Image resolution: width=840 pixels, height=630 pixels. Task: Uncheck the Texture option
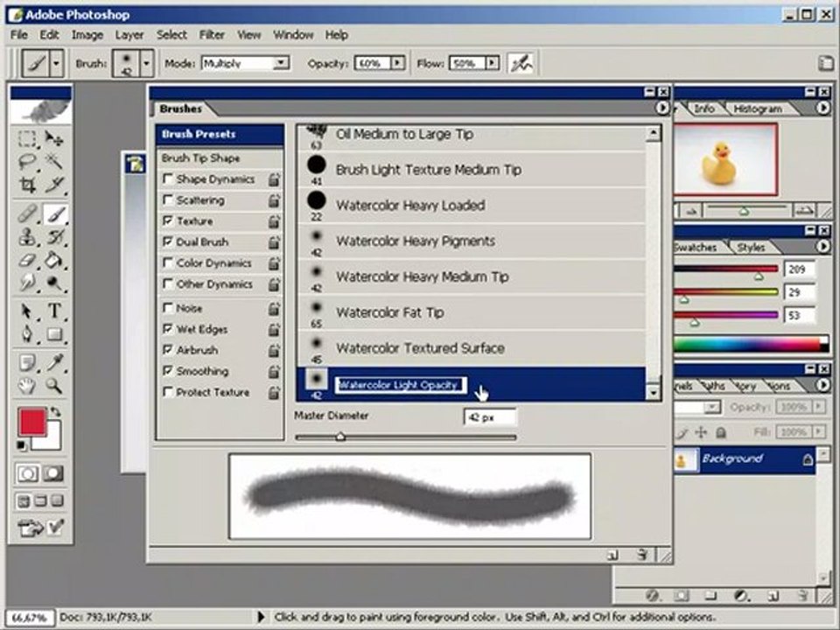pyautogui.click(x=168, y=220)
